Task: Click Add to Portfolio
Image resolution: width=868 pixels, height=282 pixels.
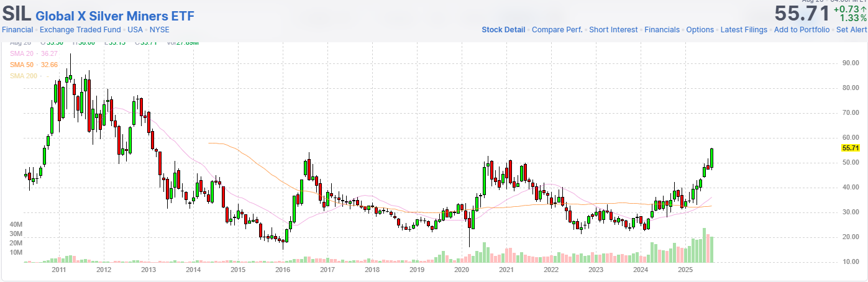Action: point(802,30)
